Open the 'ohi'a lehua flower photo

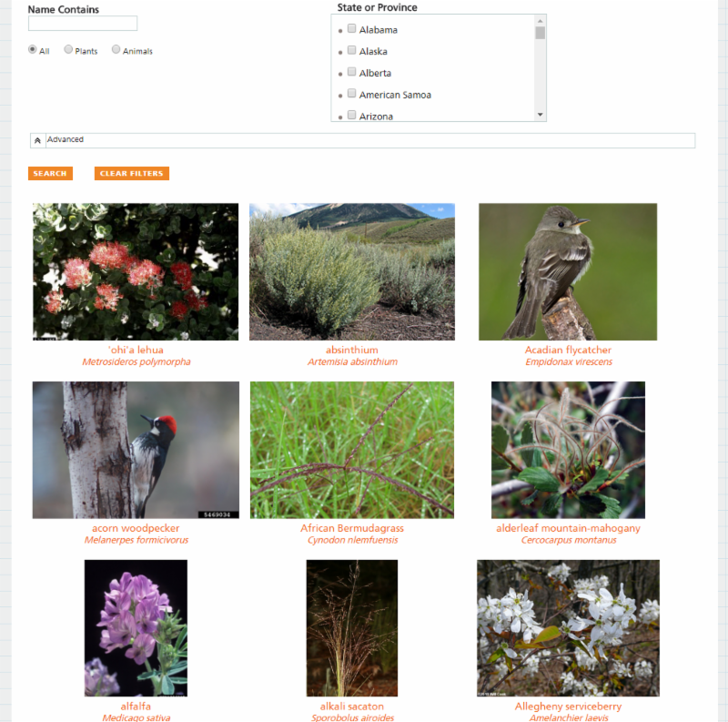[136, 272]
